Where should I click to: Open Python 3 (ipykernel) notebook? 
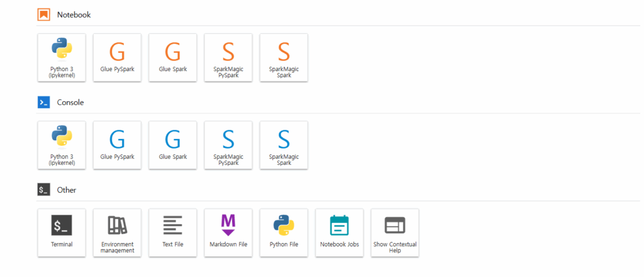click(x=62, y=57)
